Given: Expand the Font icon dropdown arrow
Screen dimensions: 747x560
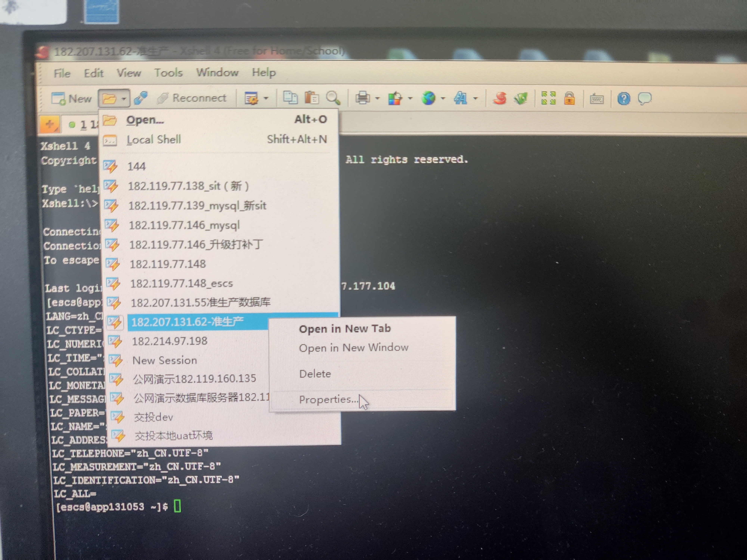Looking at the screenshot, I should click(x=475, y=99).
